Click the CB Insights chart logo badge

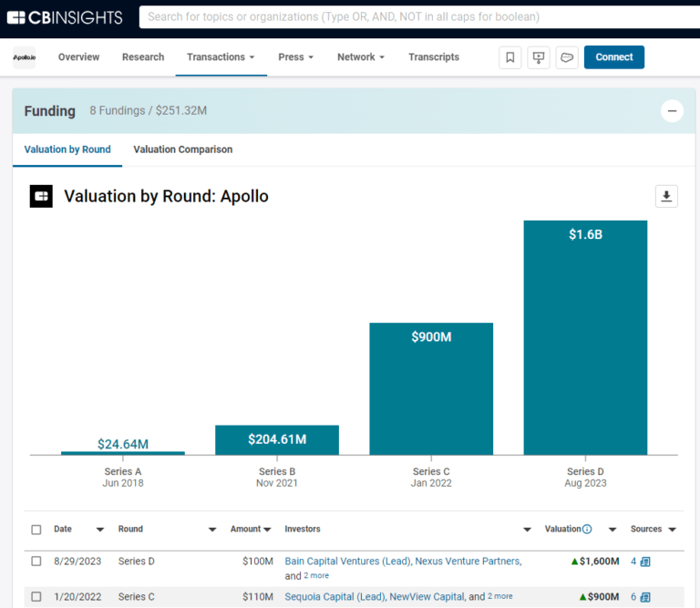click(41, 196)
